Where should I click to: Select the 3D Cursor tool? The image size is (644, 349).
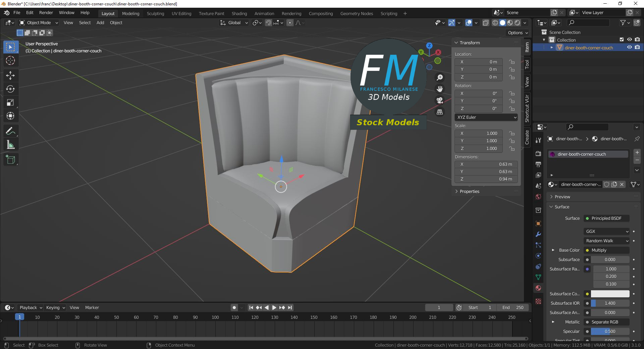click(10, 61)
